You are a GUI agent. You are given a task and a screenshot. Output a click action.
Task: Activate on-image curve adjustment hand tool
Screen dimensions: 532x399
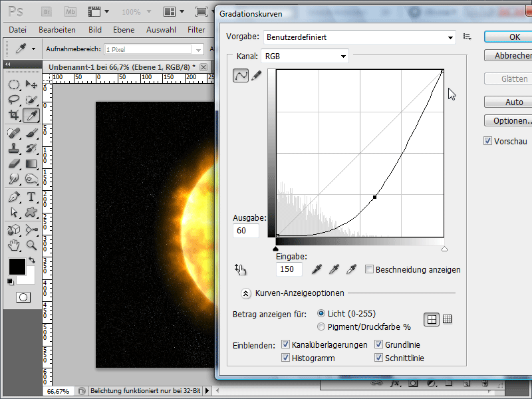(240, 270)
